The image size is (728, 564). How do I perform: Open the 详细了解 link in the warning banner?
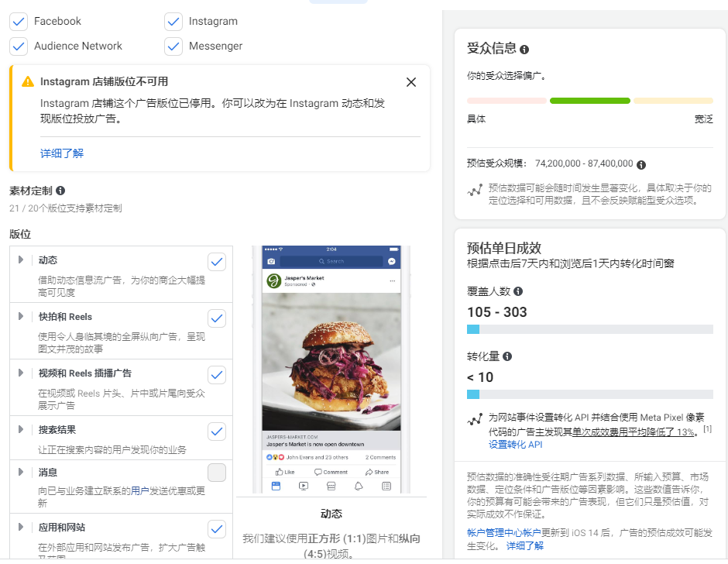[61, 153]
